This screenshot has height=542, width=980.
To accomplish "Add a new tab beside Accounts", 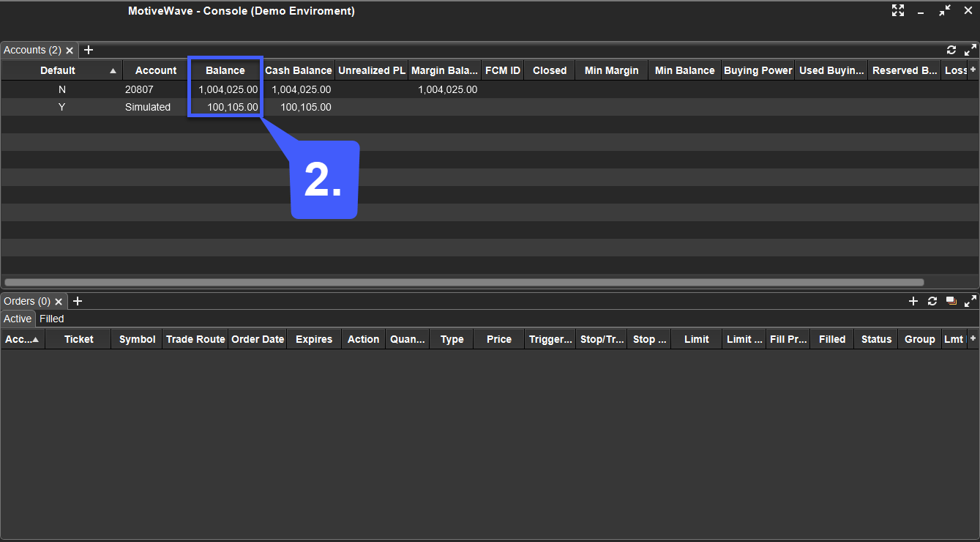I will point(89,50).
